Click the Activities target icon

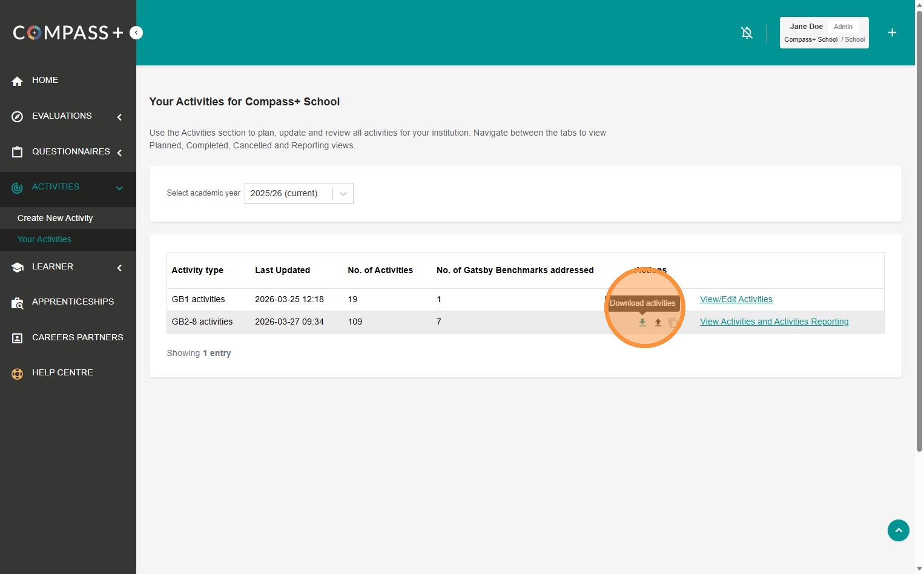coord(17,188)
